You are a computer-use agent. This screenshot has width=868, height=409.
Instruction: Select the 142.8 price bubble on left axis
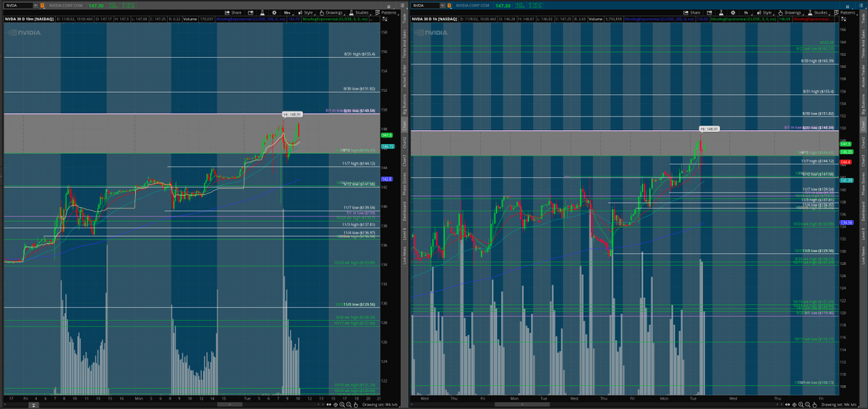pos(386,178)
